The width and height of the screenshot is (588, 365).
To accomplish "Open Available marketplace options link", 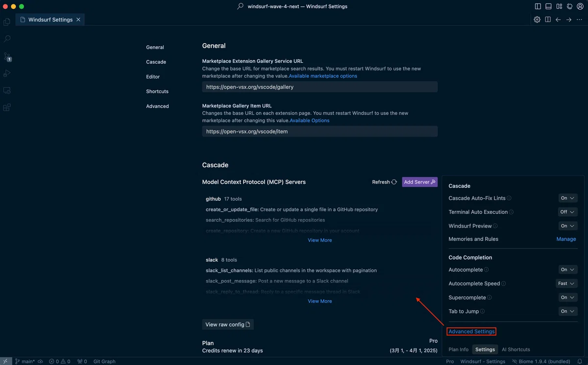I will [323, 76].
